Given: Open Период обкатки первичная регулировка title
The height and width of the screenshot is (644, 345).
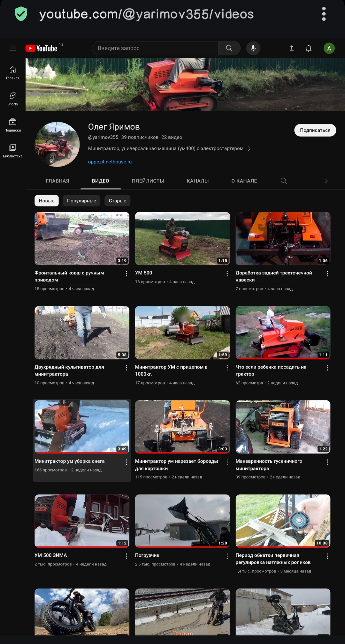Looking at the screenshot, I should pos(273,559).
